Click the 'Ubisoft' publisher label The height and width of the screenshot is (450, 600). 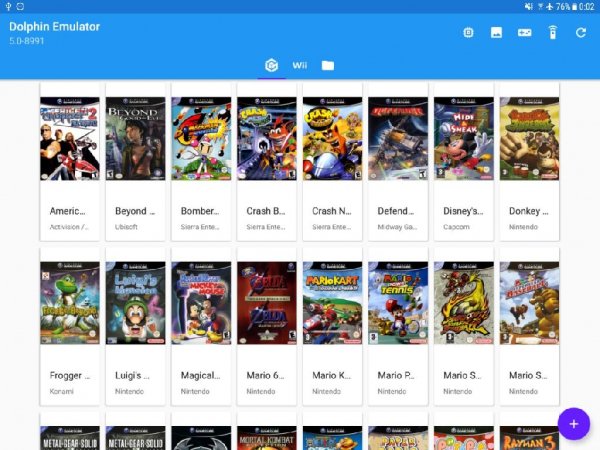click(x=126, y=227)
